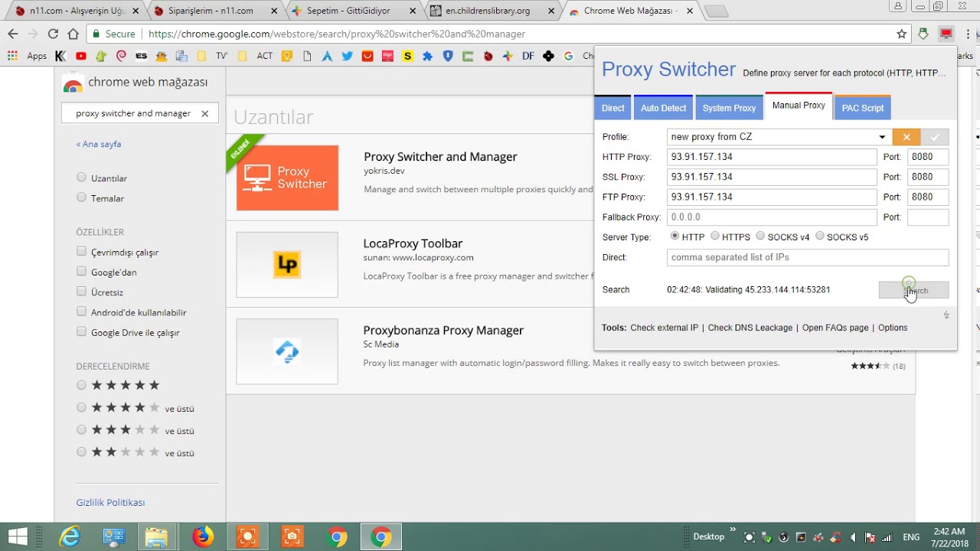The image size is (980, 551).
Task: Click the Proxy Switcher extension thumbnail
Action: click(287, 178)
